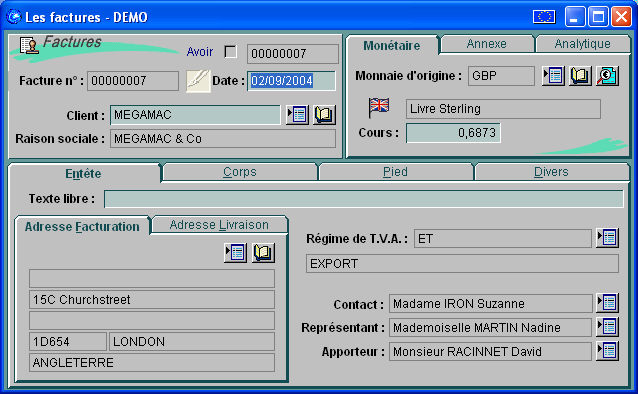Switch to the Monétaire tab
Image resolution: width=638 pixels, height=394 pixels.
click(391, 45)
